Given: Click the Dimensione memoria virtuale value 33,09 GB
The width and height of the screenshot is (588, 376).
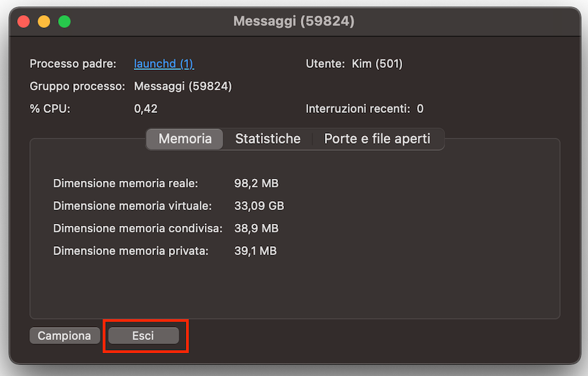Looking at the screenshot, I should 258,206.
